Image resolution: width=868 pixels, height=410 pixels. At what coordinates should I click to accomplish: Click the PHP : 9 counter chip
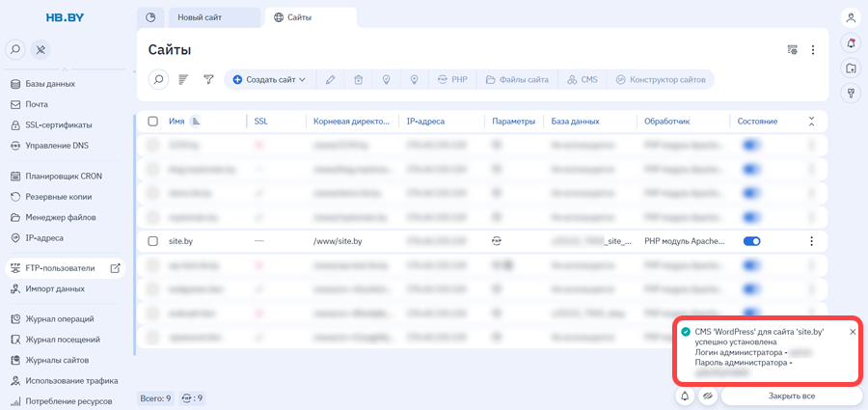point(193,397)
